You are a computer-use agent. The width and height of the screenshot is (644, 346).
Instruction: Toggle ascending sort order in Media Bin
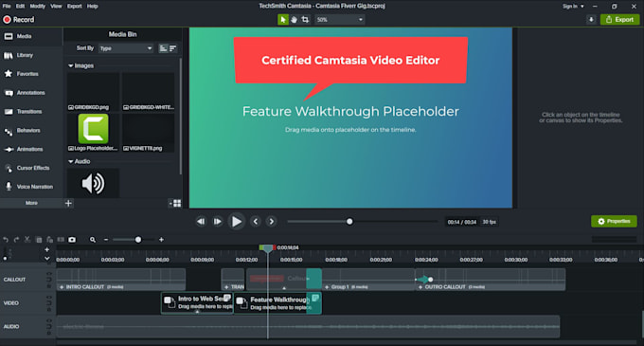[163, 48]
